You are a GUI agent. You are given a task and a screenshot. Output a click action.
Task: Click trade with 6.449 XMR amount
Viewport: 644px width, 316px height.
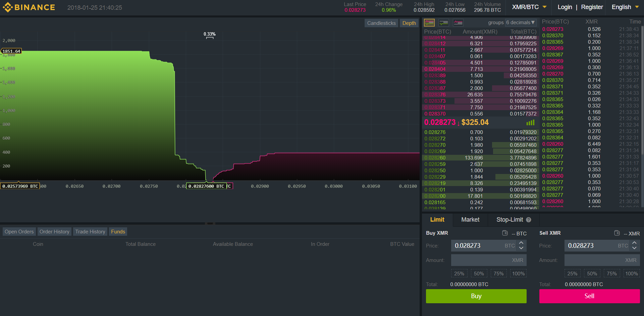click(x=590, y=144)
